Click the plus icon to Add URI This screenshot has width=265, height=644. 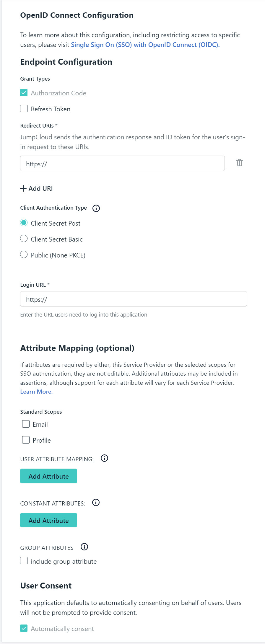23,188
